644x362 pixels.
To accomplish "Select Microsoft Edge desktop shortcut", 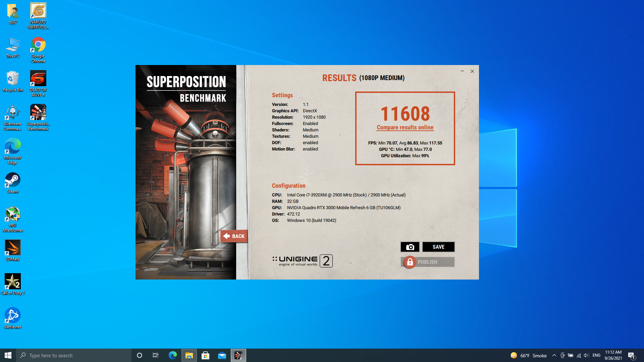I will click(x=13, y=152).
